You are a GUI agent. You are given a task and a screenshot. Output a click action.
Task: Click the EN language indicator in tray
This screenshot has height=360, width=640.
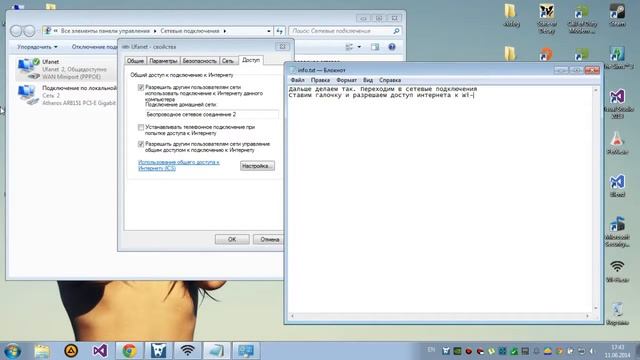(431, 349)
